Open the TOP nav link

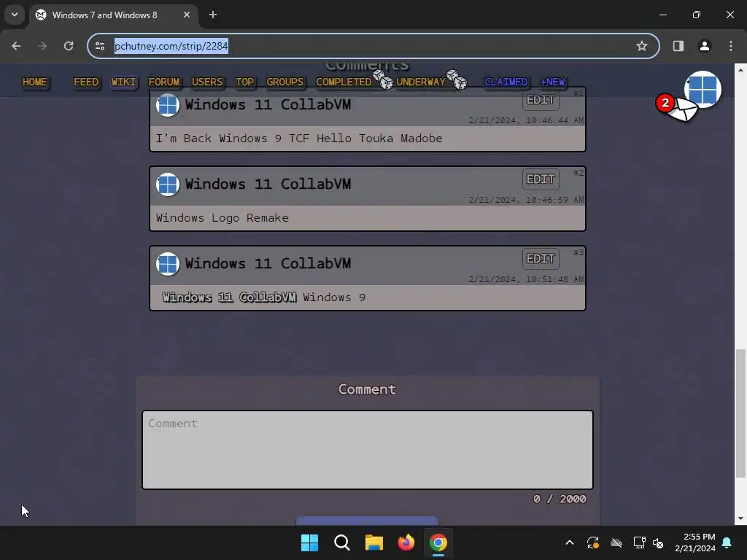[245, 82]
